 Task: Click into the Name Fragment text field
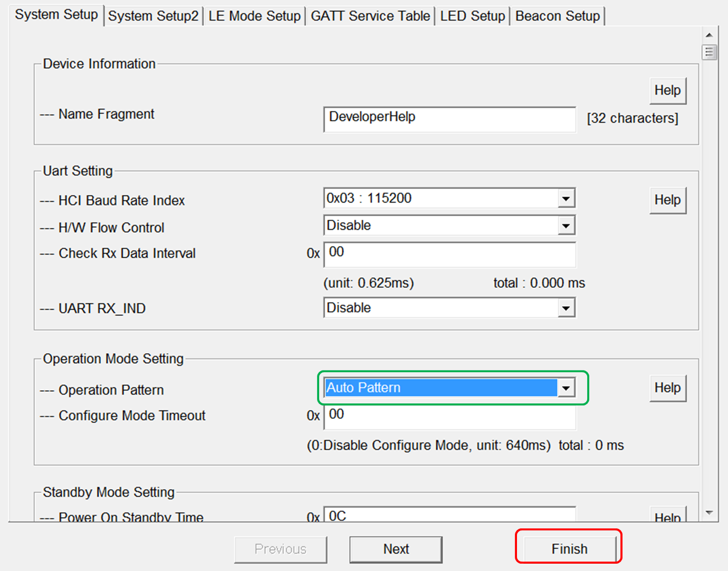(x=449, y=119)
